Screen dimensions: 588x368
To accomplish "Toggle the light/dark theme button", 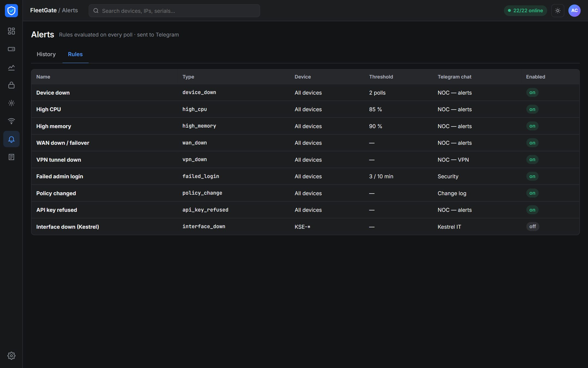I will coord(558,11).
